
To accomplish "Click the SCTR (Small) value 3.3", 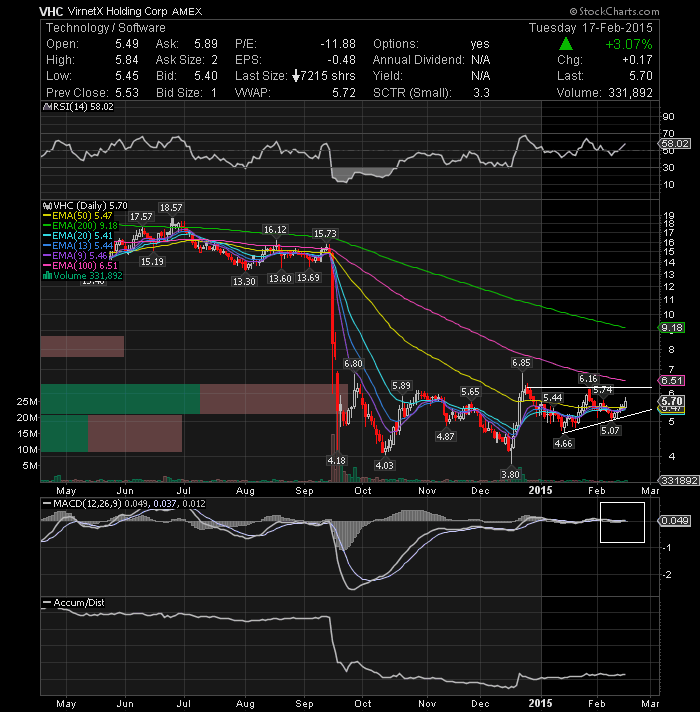I will pyautogui.click(x=482, y=93).
